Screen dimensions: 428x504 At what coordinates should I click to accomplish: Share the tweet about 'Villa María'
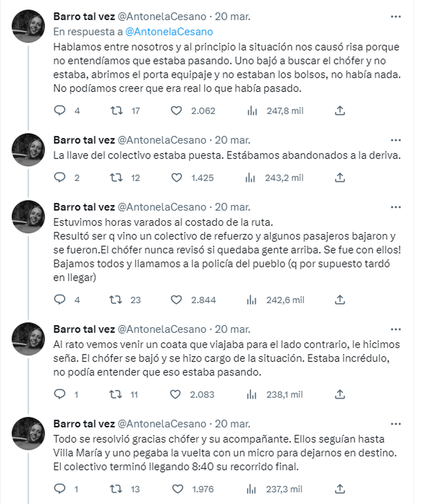coord(340,489)
